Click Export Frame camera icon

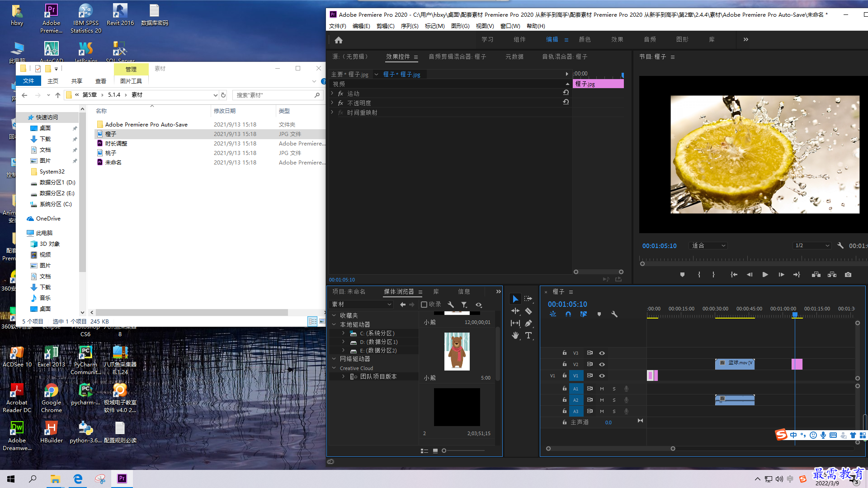click(848, 275)
